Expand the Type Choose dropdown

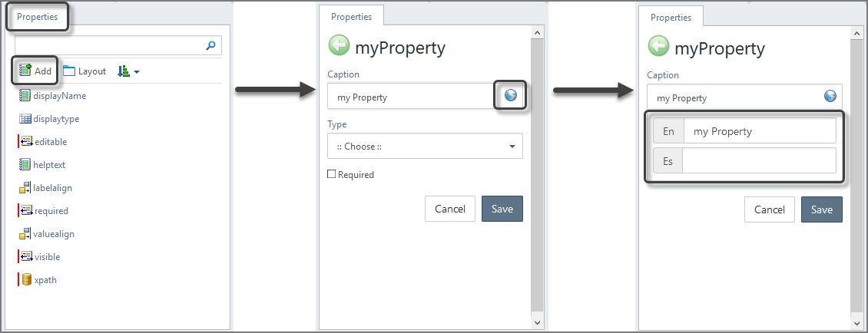click(x=425, y=146)
